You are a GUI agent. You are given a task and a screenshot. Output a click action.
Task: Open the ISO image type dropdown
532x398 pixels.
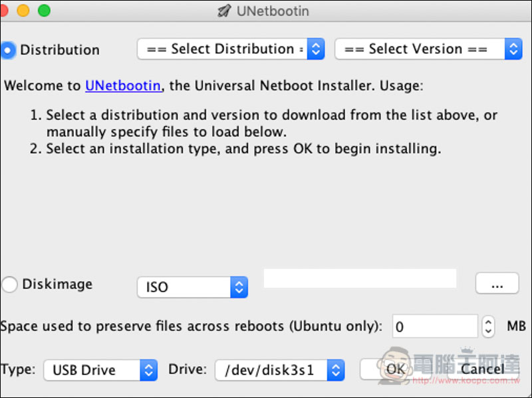pyautogui.click(x=192, y=287)
